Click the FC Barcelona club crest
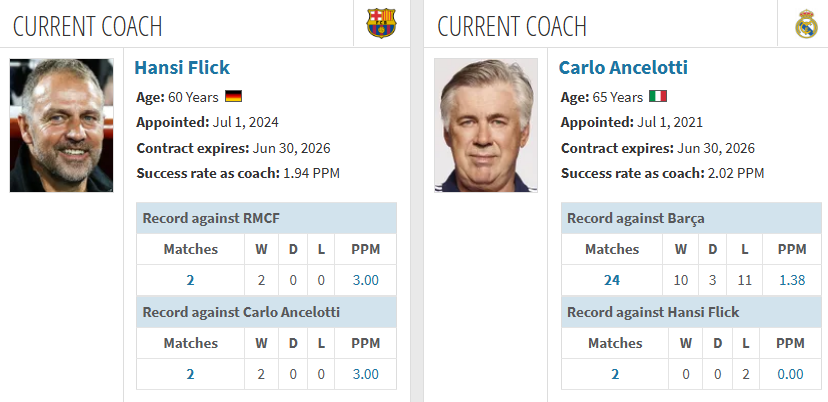Viewport: 828px width, 402px height. [x=381, y=23]
